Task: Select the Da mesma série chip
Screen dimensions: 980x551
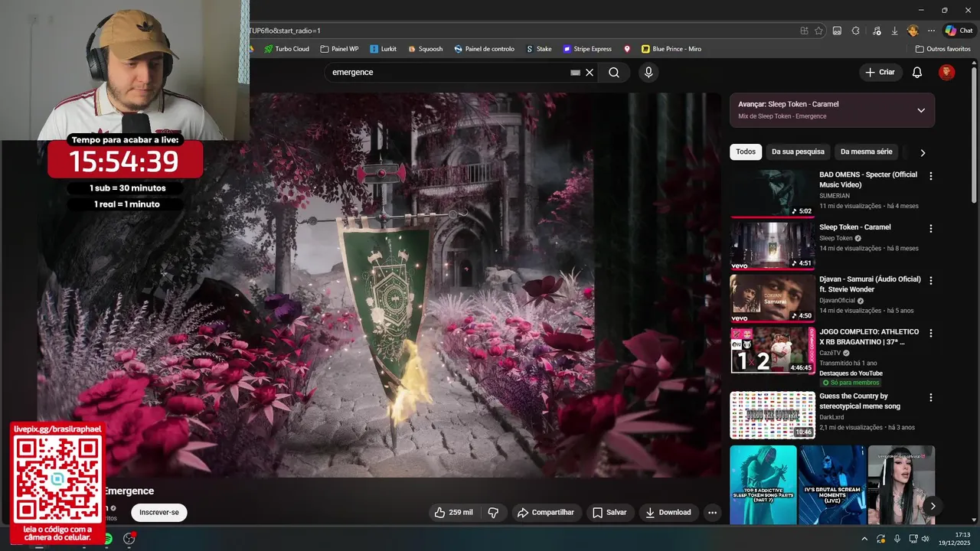Action: tap(867, 152)
